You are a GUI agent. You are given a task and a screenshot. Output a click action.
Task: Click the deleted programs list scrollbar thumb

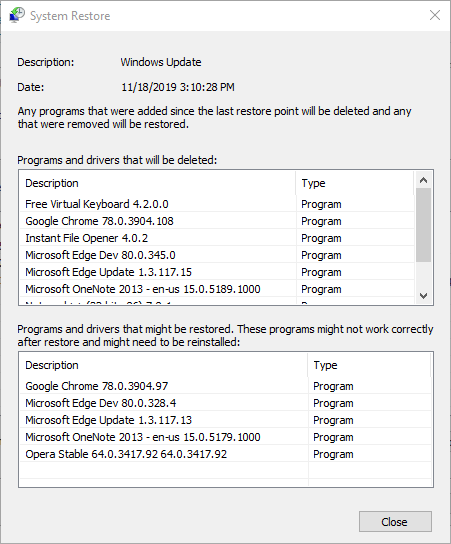click(x=423, y=225)
